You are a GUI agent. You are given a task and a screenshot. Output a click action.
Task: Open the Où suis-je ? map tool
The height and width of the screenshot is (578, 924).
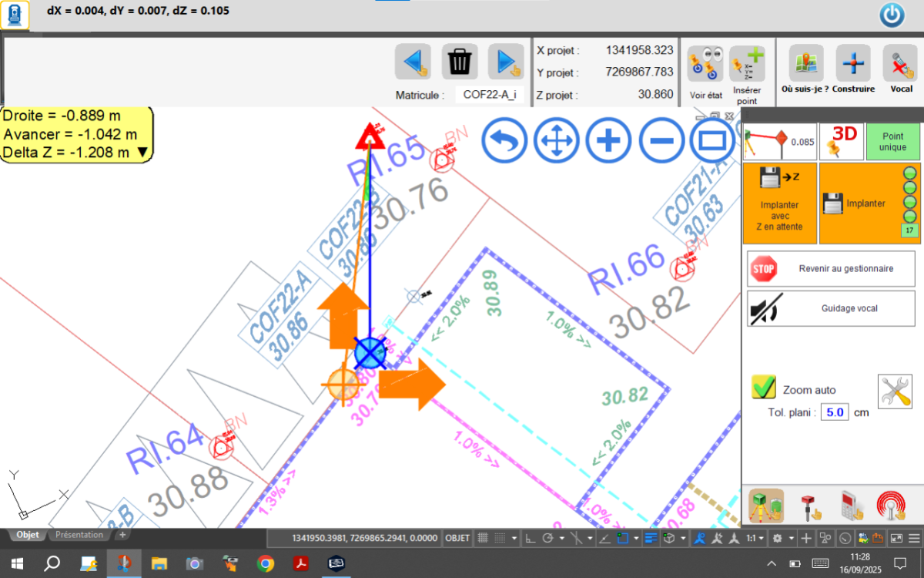tap(805, 65)
